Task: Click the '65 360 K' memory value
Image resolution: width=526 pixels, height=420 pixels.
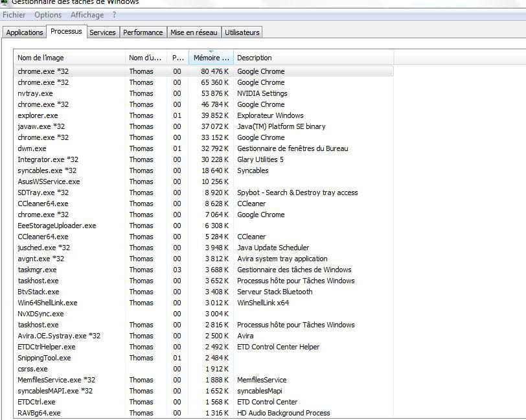Action: 214,82
